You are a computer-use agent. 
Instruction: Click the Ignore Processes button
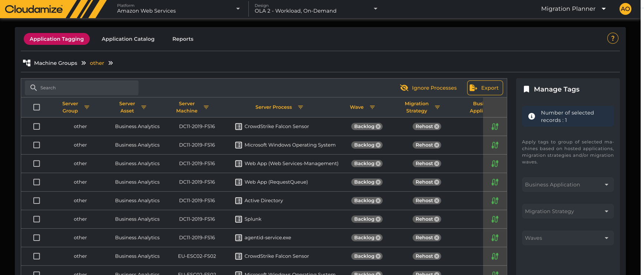click(x=429, y=88)
